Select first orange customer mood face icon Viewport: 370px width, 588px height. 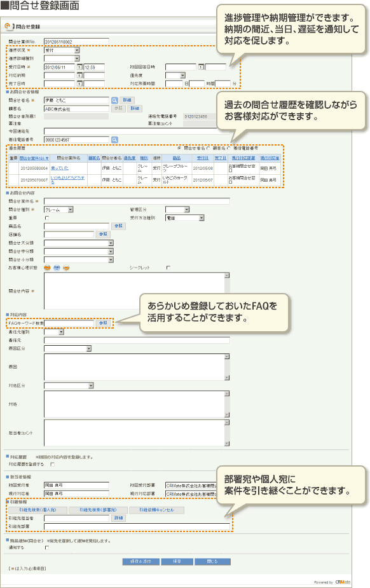[x=47, y=268]
